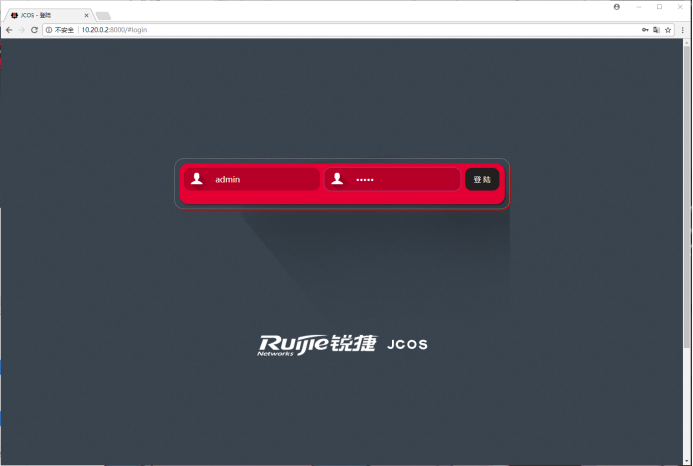
Task: Click the translate page icon
Action: click(x=656, y=30)
